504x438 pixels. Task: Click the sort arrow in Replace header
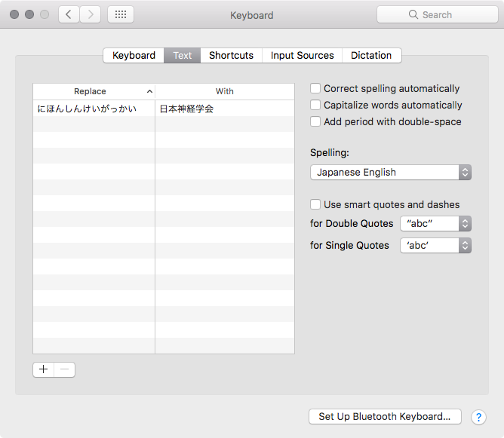[x=149, y=91]
